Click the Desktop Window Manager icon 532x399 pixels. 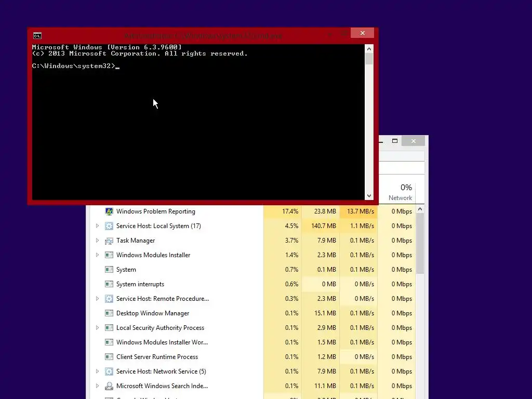[109, 313]
